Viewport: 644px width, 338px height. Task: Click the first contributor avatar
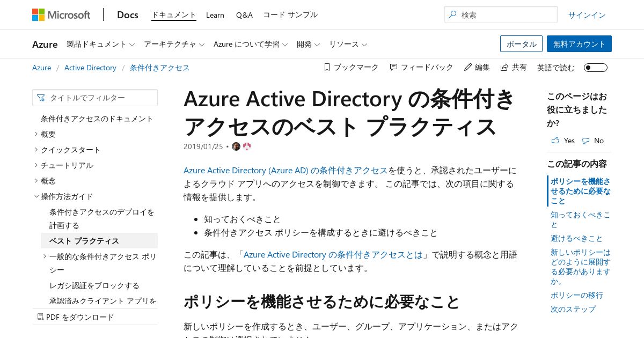[236, 146]
